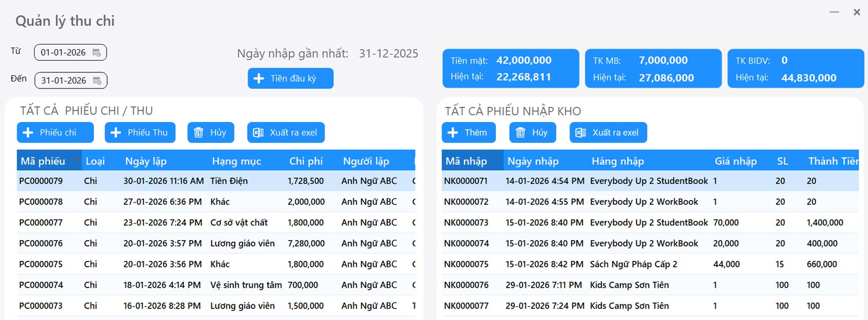Open calendar picker for Từ date

pos(97,53)
